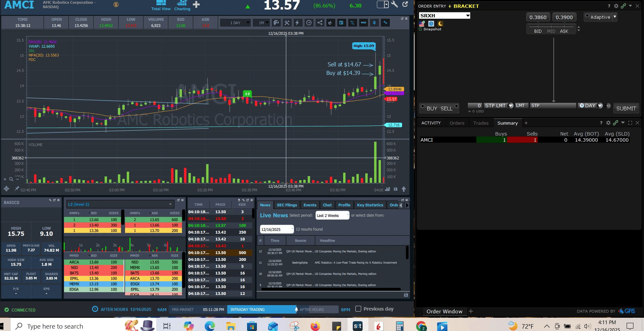Viewport: 644px width, 331px height.
Task: Switch to the SEC Filings tab
Action: click(287, 205)
